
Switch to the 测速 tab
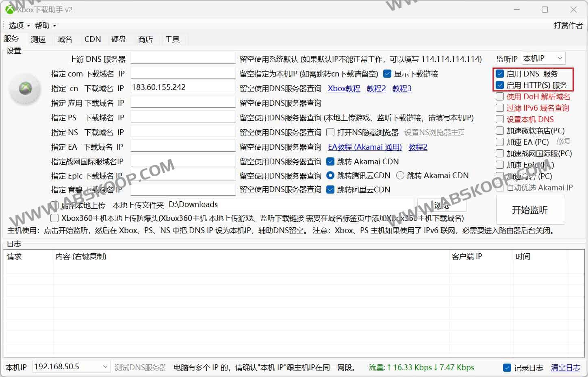38,39
